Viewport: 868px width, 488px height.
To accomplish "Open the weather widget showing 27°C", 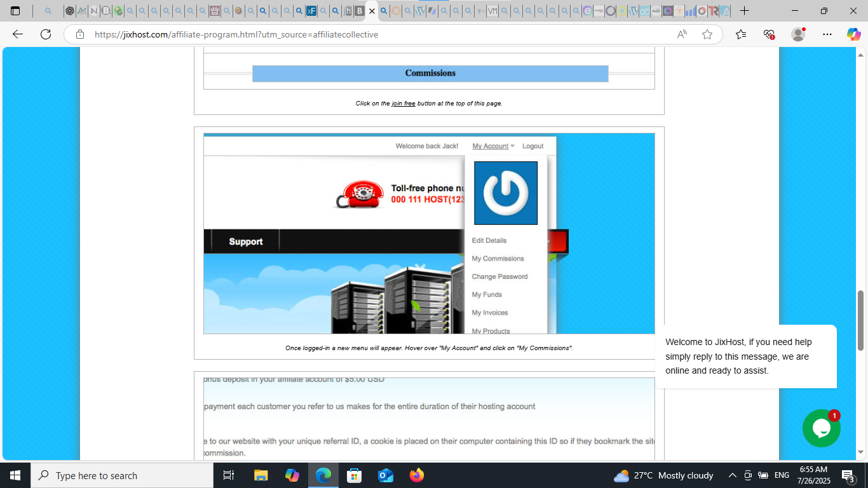I will click(663, 475).
